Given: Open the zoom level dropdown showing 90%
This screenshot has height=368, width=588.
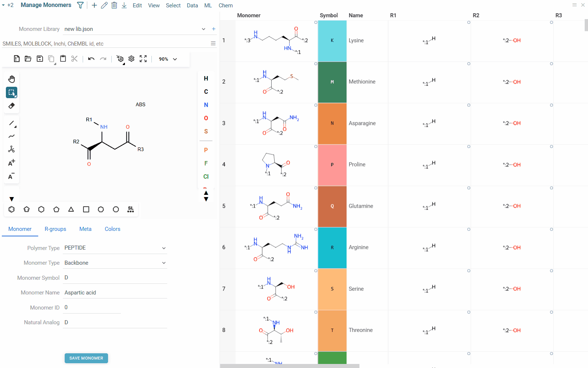Looking at the screenshot, I should [167, 59].
